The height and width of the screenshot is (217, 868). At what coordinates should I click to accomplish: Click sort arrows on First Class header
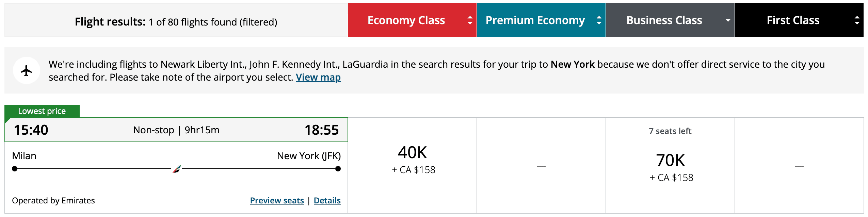(857, 20)
